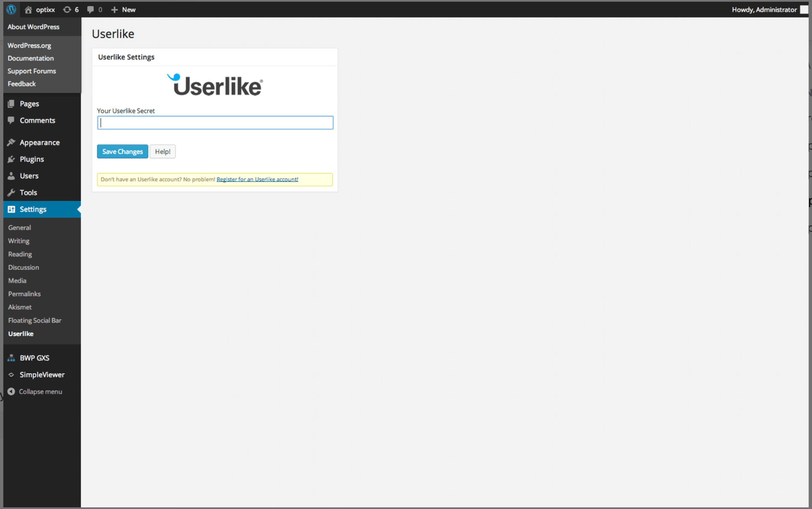The width and height of the screenshot is (812, 509).
Task: Open the Register for an Userlike account link
Action: tap(257, 179)
